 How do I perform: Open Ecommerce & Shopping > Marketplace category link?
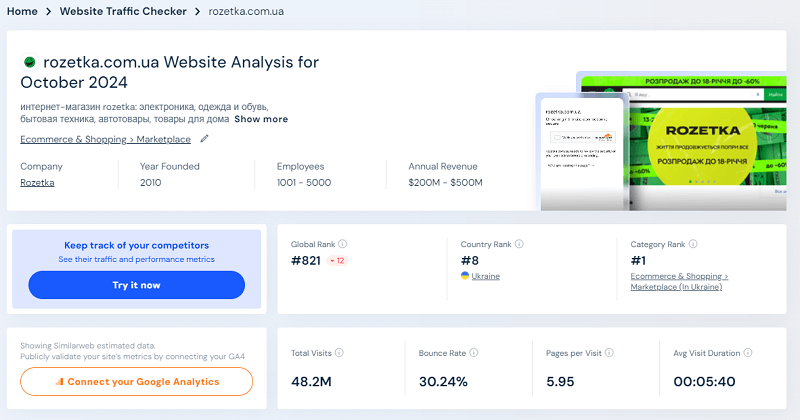tap(106, 139)
